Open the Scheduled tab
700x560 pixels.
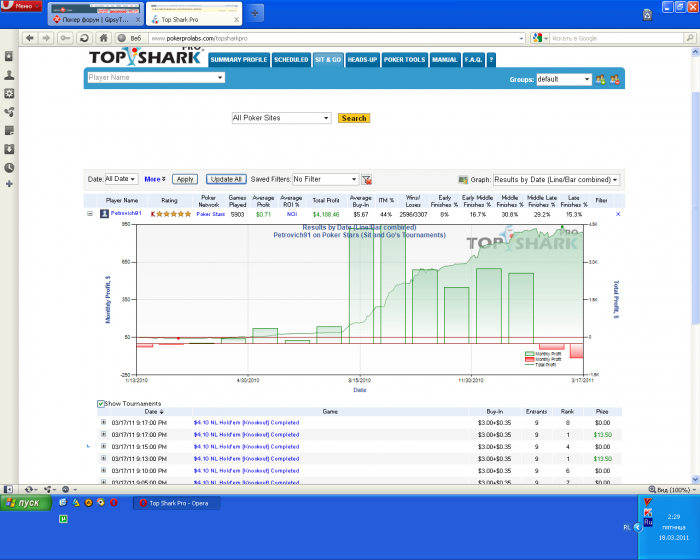[x=291, y=60]
